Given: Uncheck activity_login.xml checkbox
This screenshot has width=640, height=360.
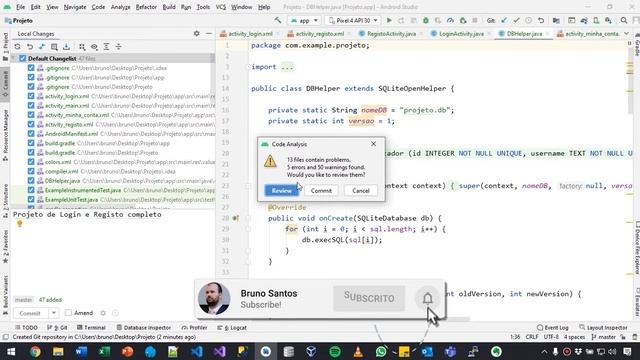Looking at the screenshot, I should click(x=31, y=96).
